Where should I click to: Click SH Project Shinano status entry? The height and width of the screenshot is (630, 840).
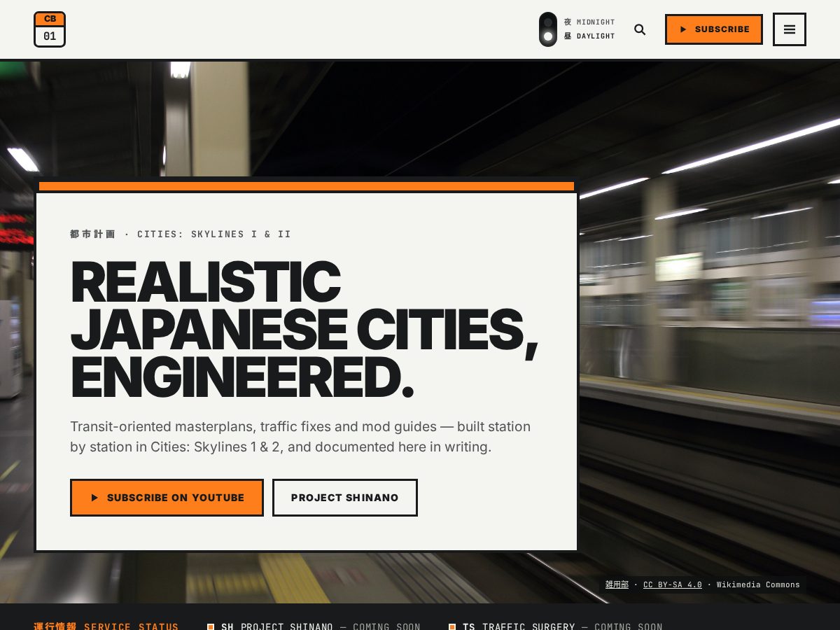point(314,626)
